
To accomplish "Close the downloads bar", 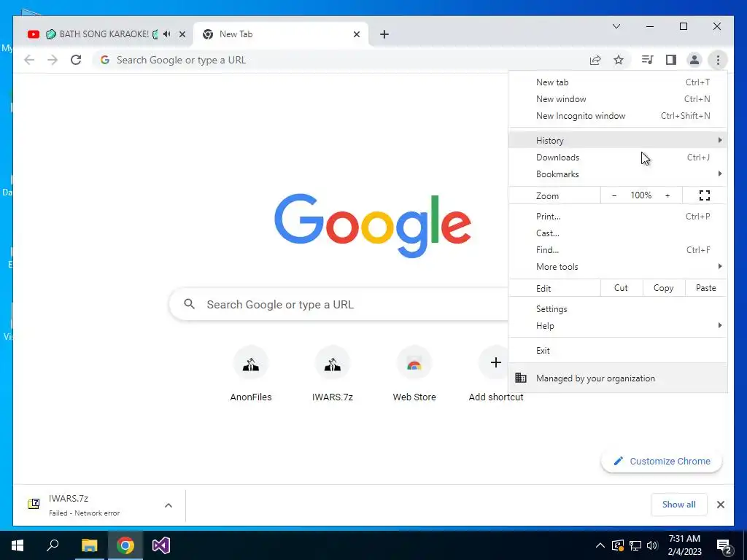I will (720, 505).
